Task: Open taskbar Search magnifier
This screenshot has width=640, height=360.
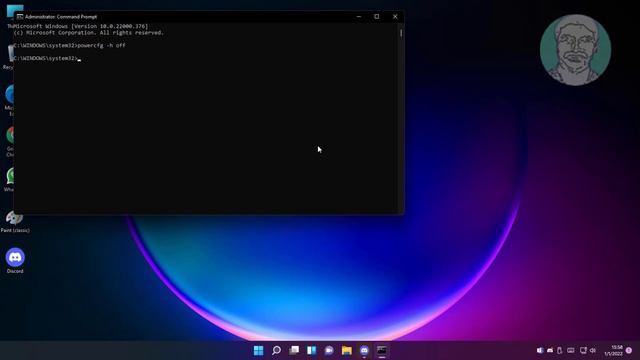Action: pos(276,350)
